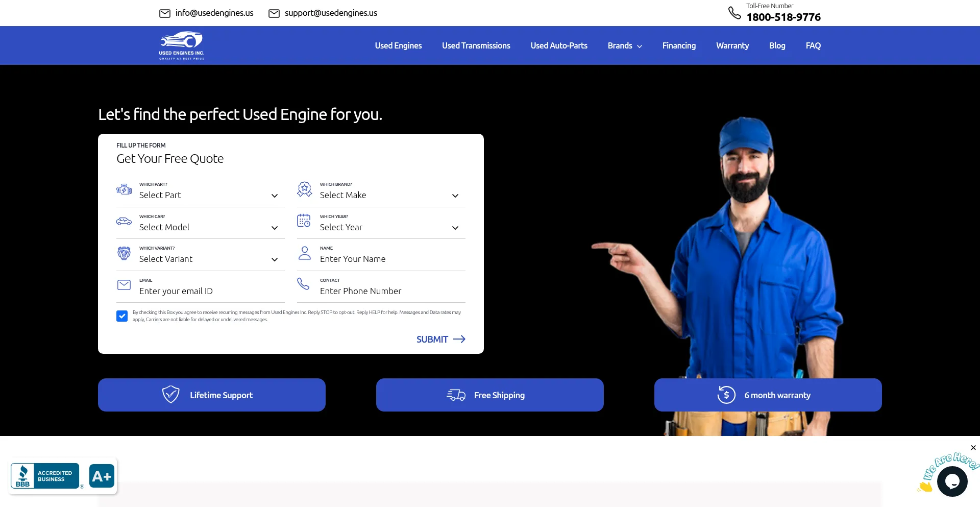Uncheck the recurring messages consent checkbox

coord(122,316)
